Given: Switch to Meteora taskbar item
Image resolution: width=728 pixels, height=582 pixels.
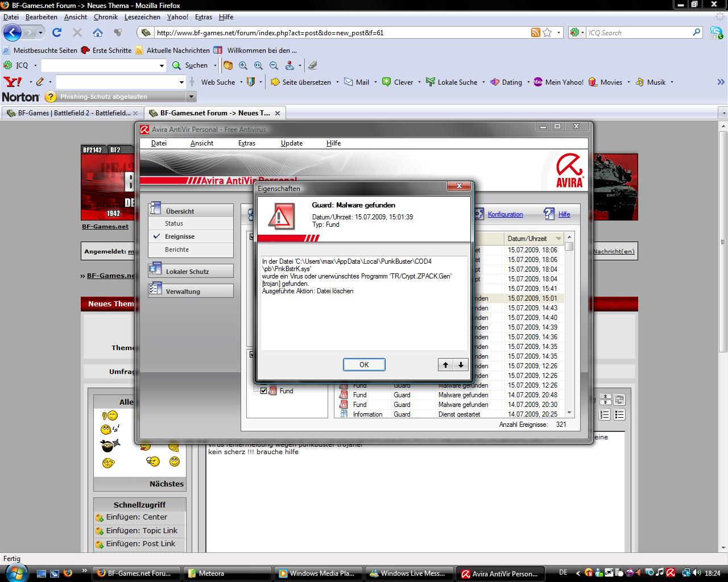Looking at the screenshot, I should [226, 573].
